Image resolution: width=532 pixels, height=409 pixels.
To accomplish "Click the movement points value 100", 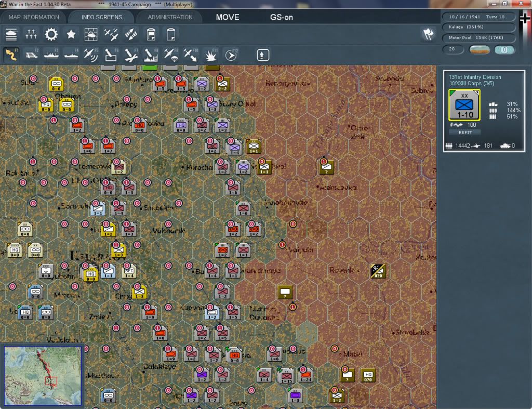I will [472, 125].
